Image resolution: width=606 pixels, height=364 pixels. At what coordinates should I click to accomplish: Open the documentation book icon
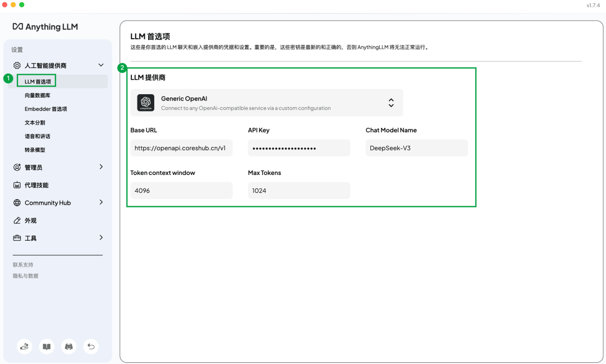pos(47,346)
